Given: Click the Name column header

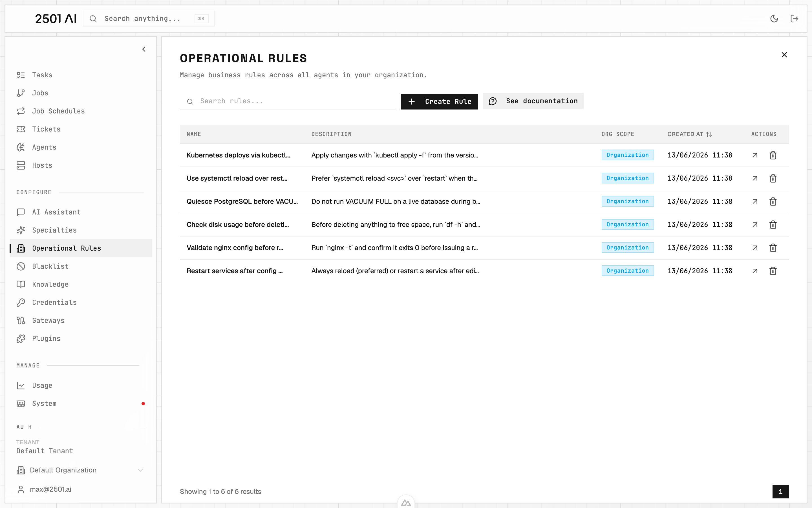Looking at the screenshot, I should [194, 134].
